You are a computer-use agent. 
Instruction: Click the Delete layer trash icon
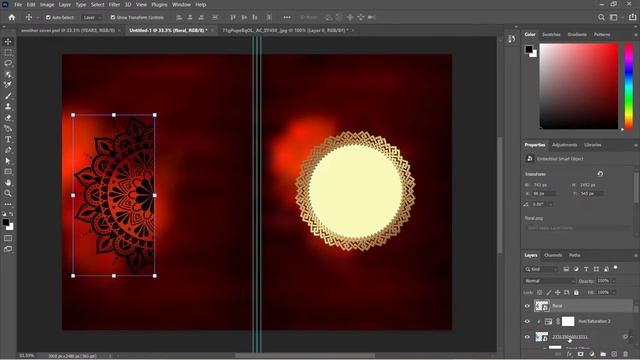coord(626,354)
